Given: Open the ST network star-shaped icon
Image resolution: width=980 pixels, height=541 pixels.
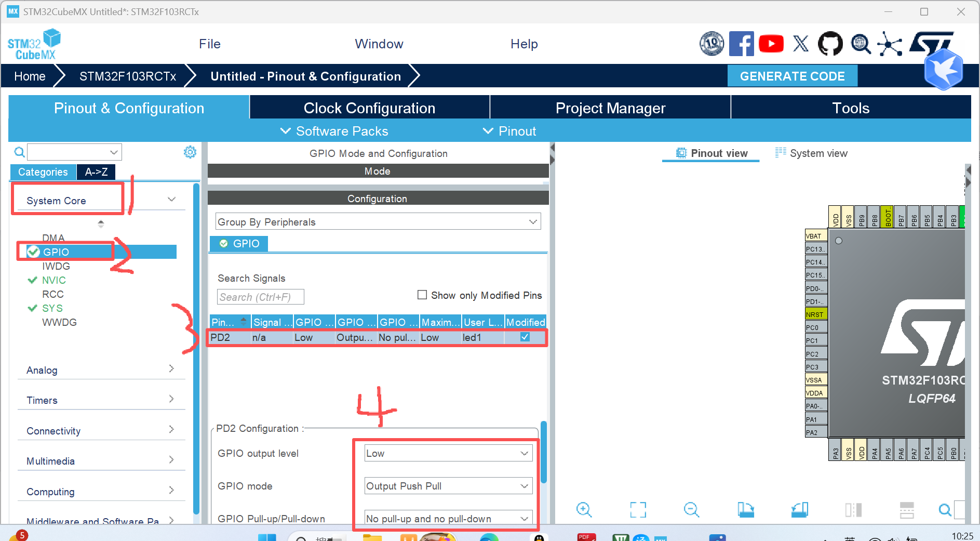Looking at the screenshot, I should coord(890,44).
